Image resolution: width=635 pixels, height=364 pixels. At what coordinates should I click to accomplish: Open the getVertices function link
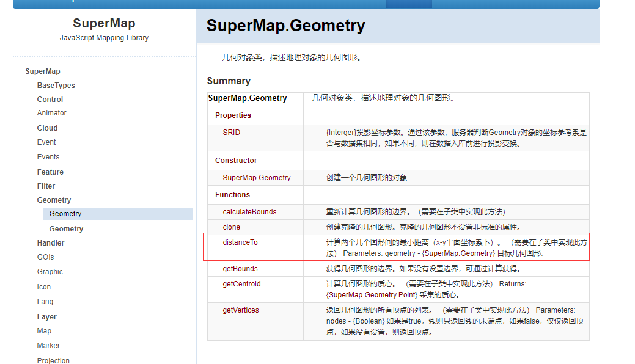coord(241,310)
